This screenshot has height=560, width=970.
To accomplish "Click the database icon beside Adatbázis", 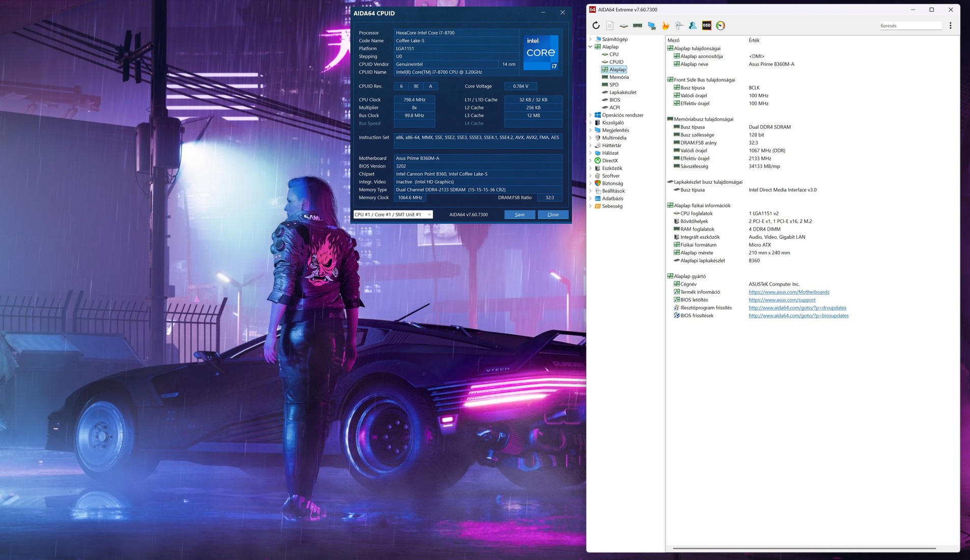I will coord(598,199).
